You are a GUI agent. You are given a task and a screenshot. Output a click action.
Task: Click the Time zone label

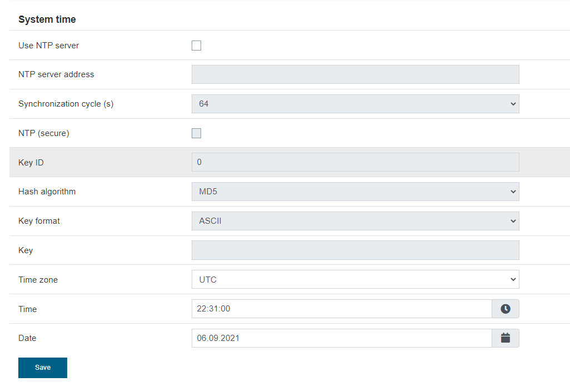click(38, 280)
